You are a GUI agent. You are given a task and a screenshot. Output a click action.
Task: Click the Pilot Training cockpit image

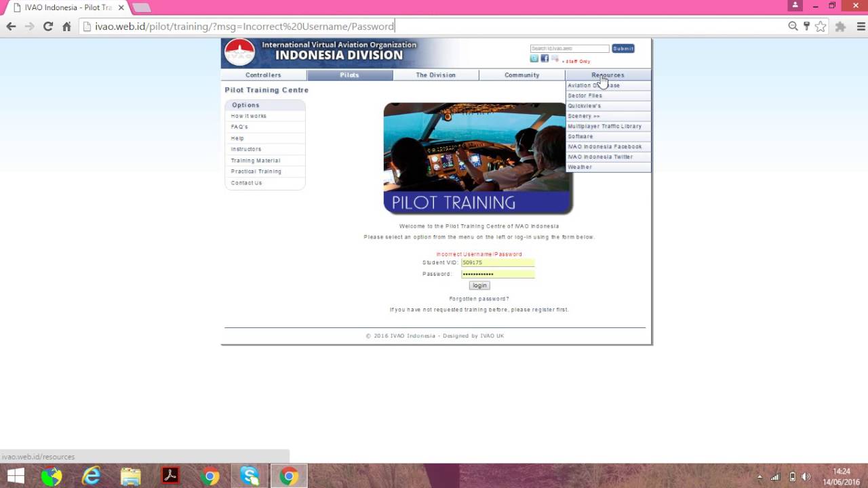[478, 159]
